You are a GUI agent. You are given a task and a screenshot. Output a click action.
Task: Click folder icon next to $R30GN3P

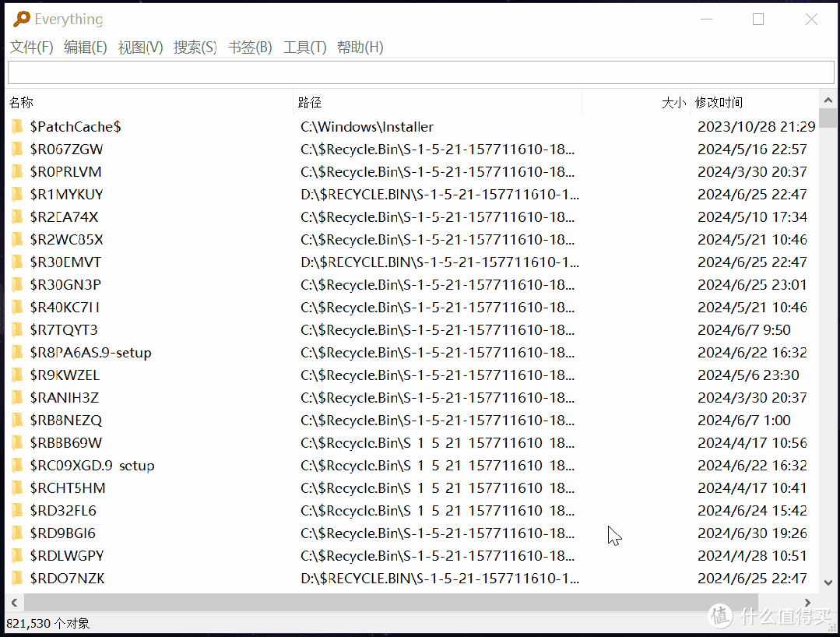click(x=17, y=284)
